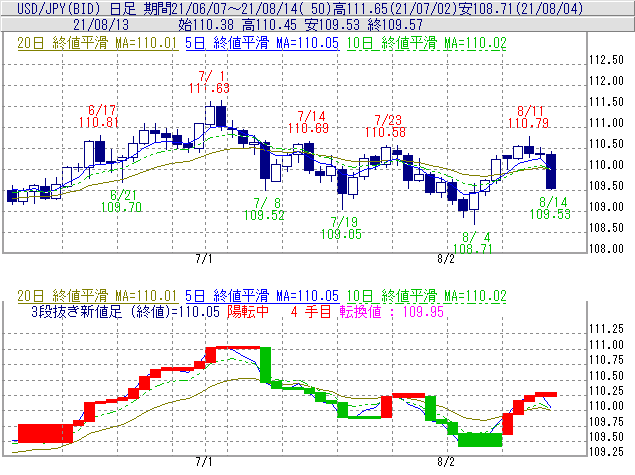Click the 7/8 109.52 low label

point(264,209)
